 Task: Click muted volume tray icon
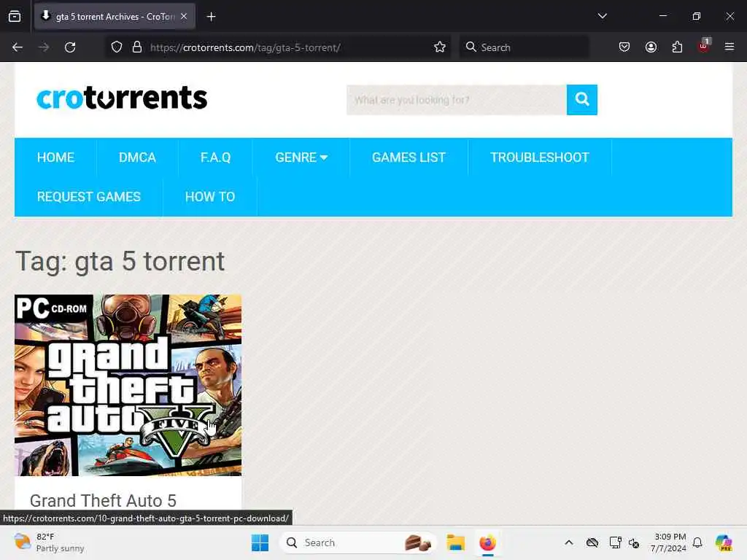tap(634, 542)
